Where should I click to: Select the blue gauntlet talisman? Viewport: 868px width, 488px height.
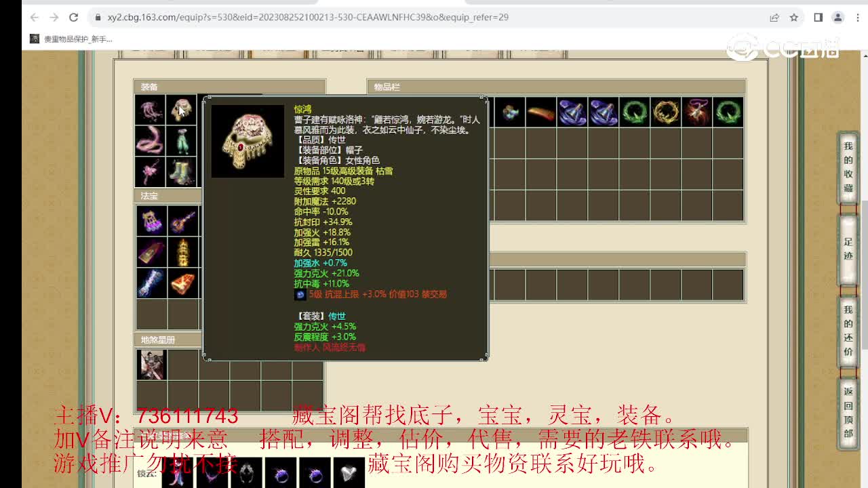pos(151,283)
